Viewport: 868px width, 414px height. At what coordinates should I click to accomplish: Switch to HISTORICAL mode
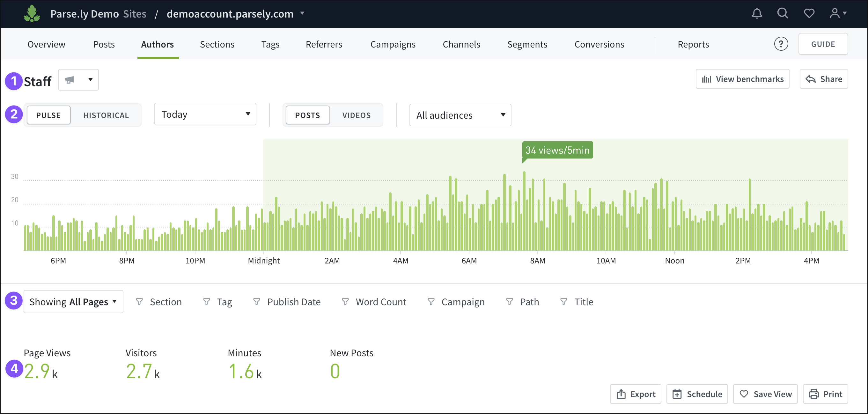coord(106,115)
